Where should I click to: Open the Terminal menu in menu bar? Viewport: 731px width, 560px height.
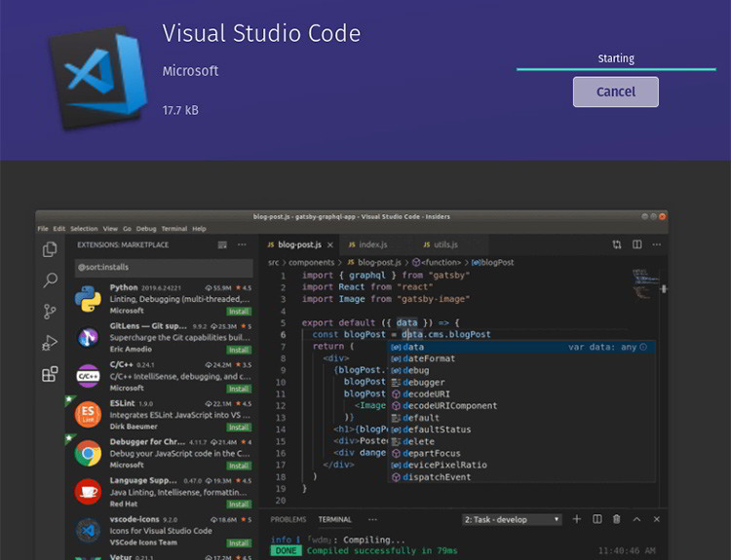(x=173, y=229)
